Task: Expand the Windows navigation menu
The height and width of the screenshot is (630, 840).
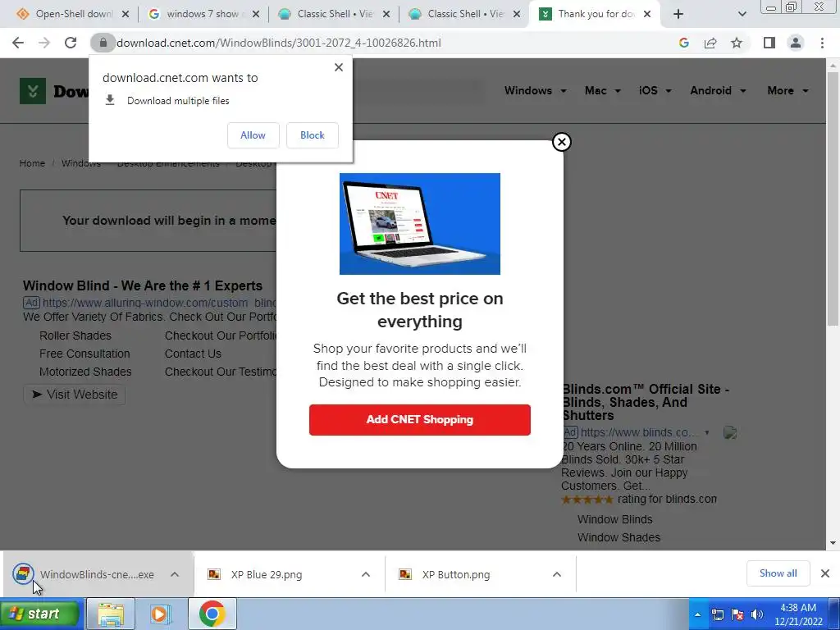Action: pyautogui.click(x=535, y=90)
